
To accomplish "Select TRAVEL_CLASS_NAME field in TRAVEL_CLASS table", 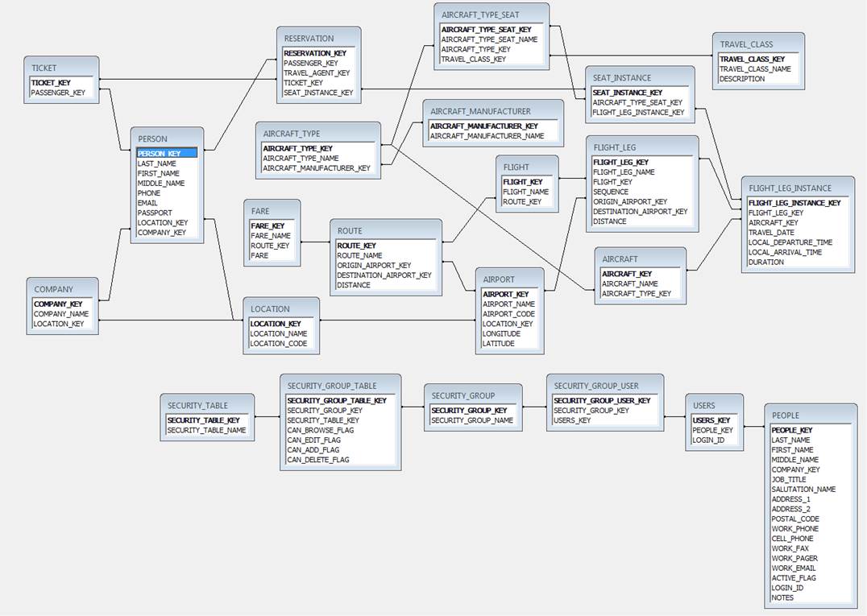I will (755, 69).
